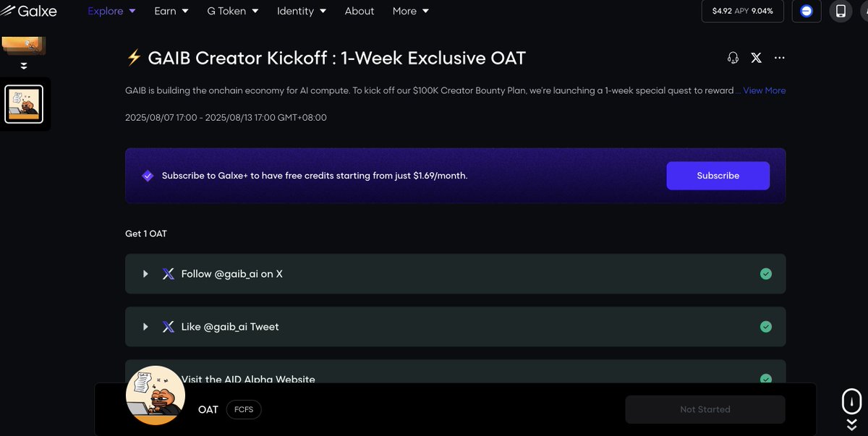The image size is (868, 436).
Task: Click the blue network chain icon
Action: click(x=807, y=11)
